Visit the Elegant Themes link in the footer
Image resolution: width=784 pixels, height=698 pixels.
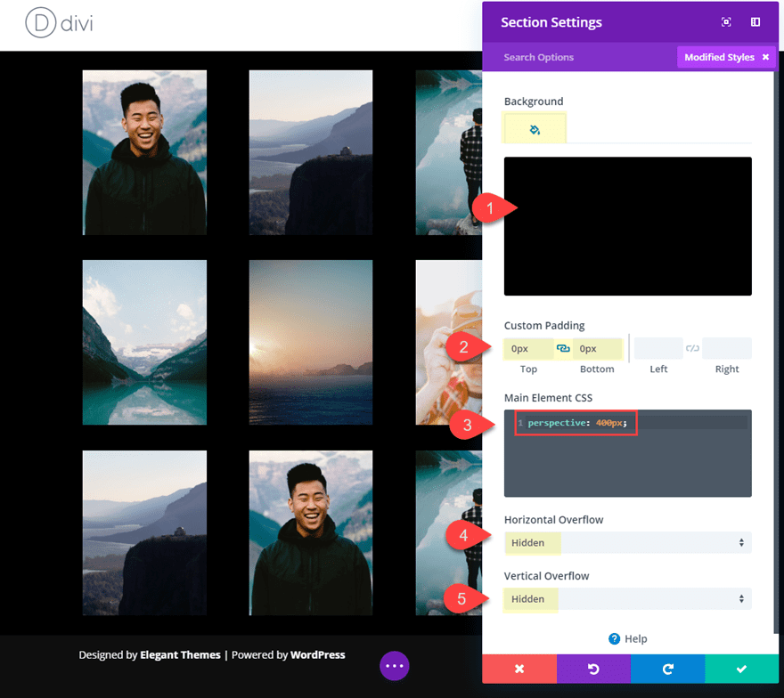(180, 654)
